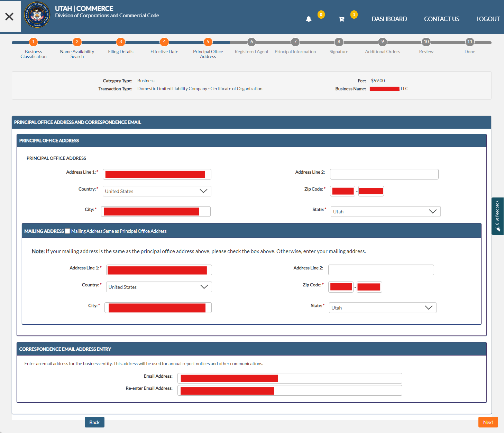
Task: Click mailing Address Line 1 field
Action: [x=159, y=270]
